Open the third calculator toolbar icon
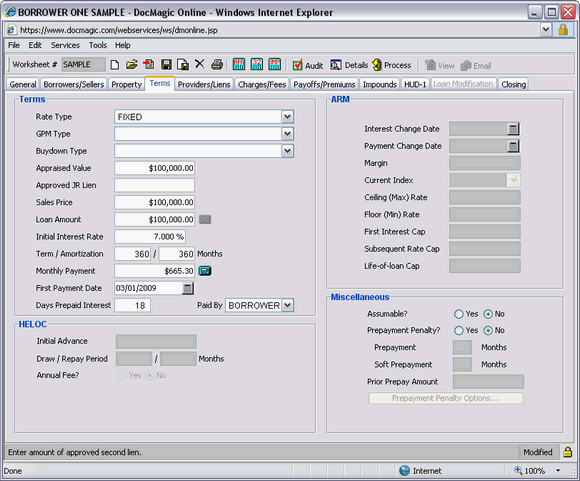580x481 pixels. point(274,64)
